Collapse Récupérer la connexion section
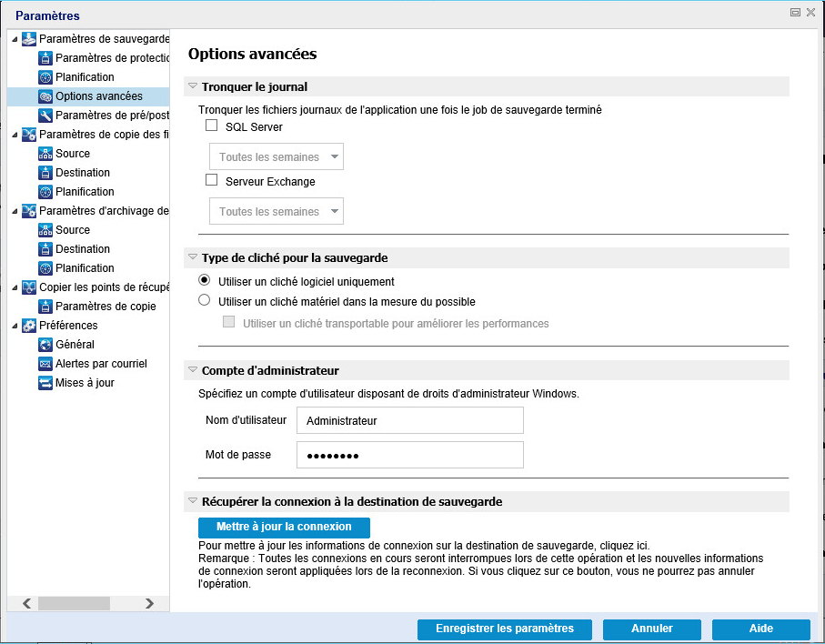Screen dimensions: 825x644 pos(193,500)
